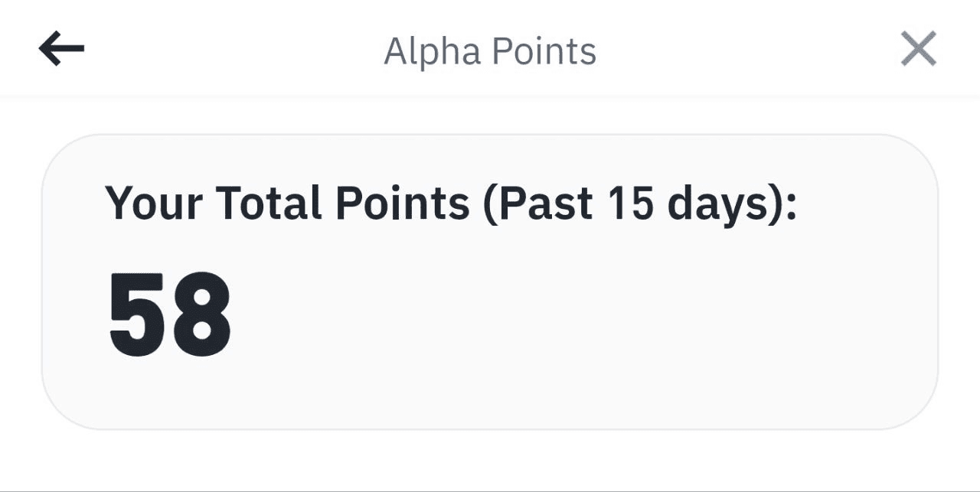Tap the word Past in the card heading
This screenshot has width=980, height=492.
[x=546, y=204]
